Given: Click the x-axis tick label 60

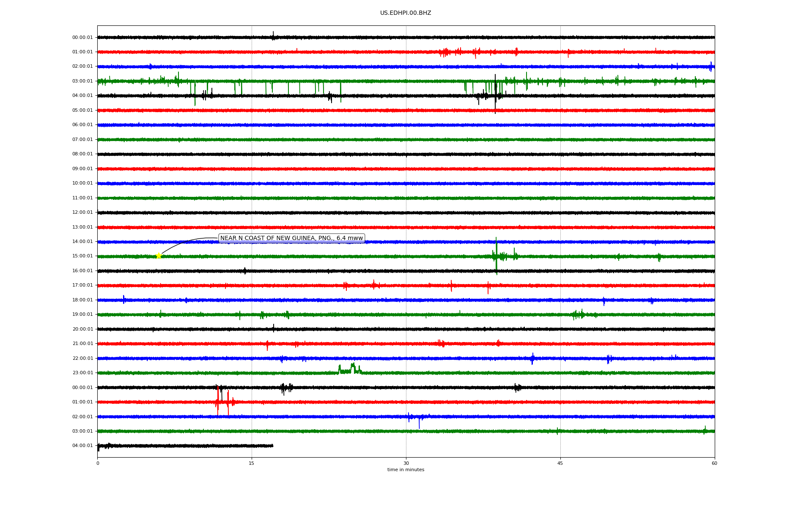Looking at the screenshot, I should coord(714,463).
